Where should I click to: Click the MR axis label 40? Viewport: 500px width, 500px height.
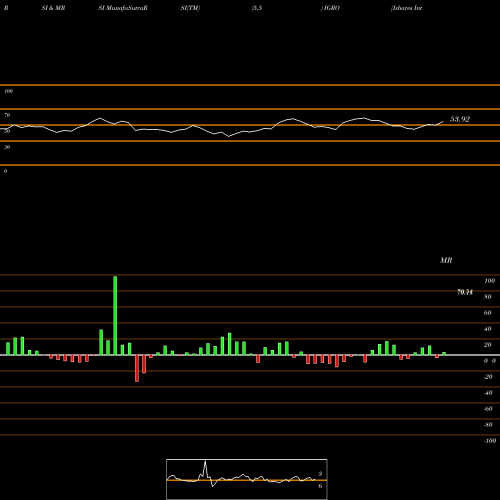(488, 329)
